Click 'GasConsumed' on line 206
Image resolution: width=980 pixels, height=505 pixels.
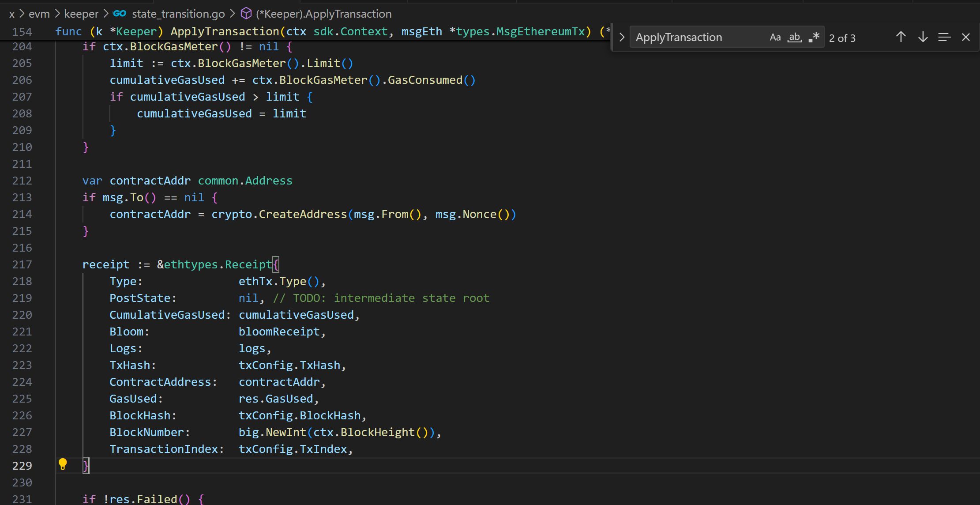pyautogui.click(x=425, y=80)
